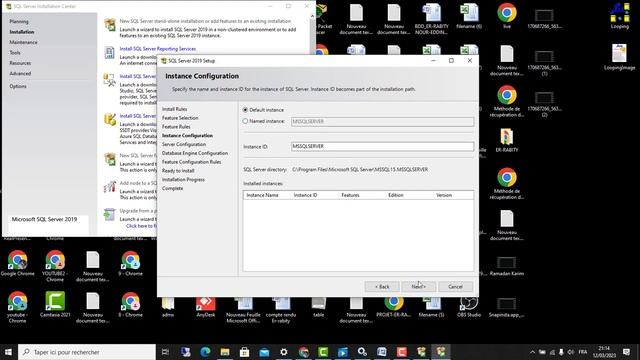Image resolution: width=640 pixels, height=360 pixels.
Task: Open AnyDesk desktop shortcut
Action: click(x=206, y=306)
